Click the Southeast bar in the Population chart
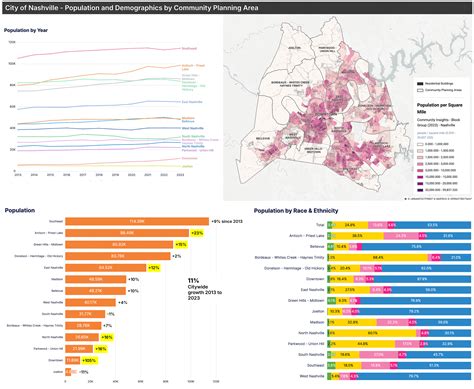Viewport: 474px width, 389px height. click(x=137, y=221)
